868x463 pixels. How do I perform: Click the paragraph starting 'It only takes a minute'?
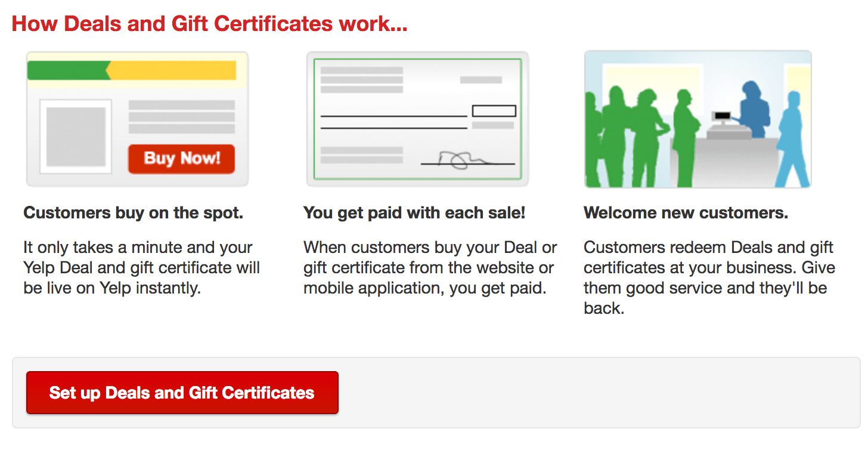(x=142, y=268)
